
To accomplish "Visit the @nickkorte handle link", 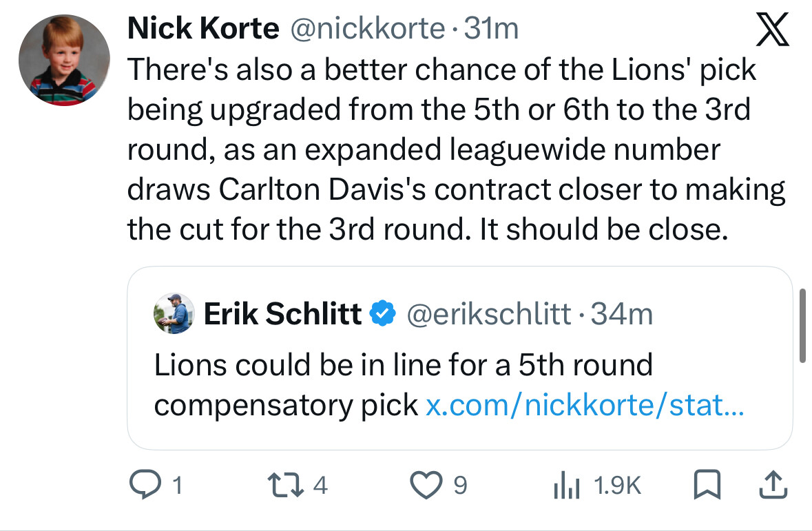I will (x=370, y=28).
